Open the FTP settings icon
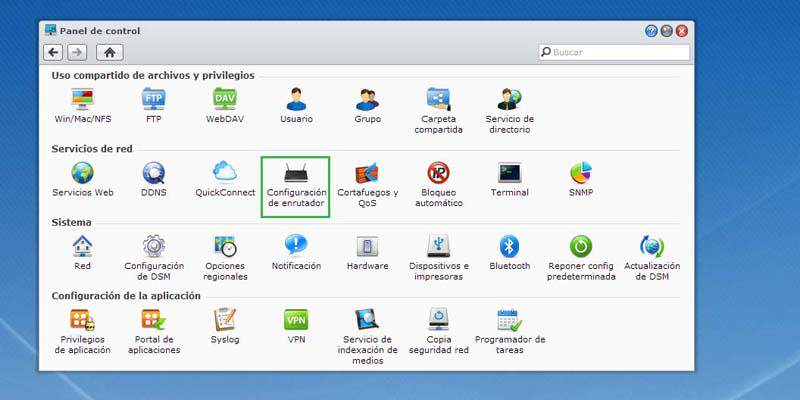Screen dimensions: 800x400 [x=154, y=99]
